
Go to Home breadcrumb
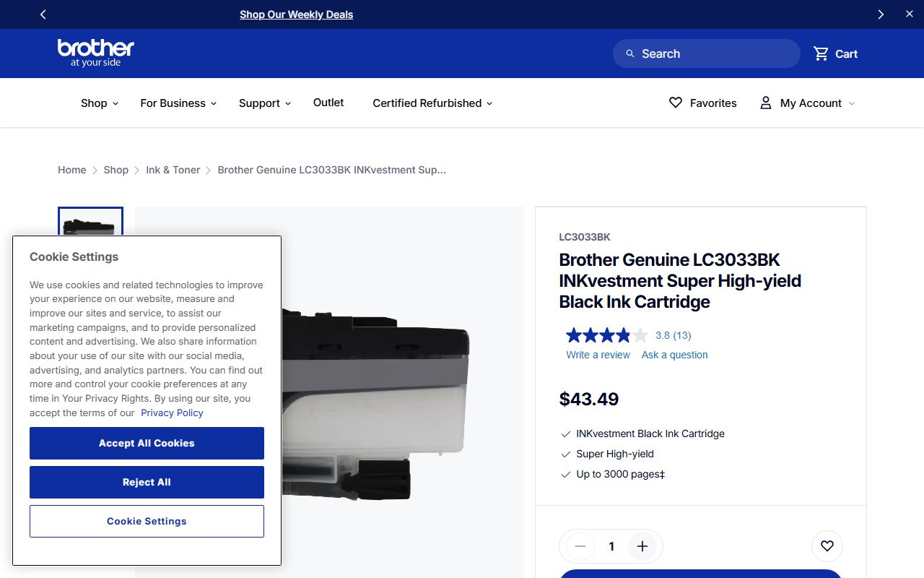72,170
